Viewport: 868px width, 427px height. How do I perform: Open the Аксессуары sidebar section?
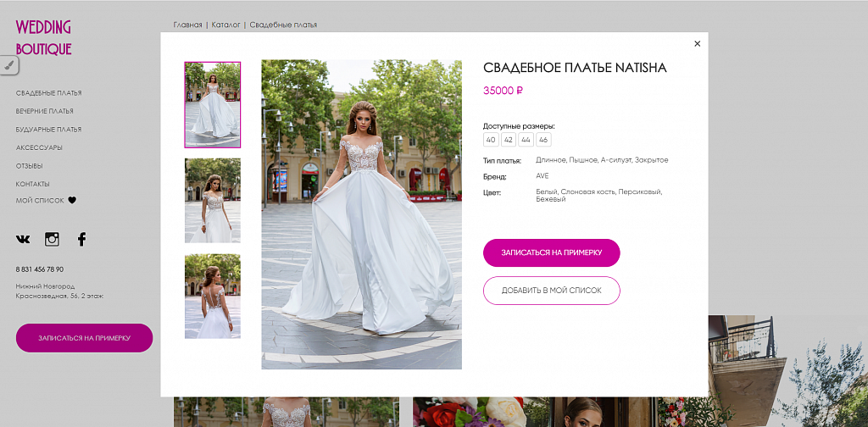[x=39, y=147]
